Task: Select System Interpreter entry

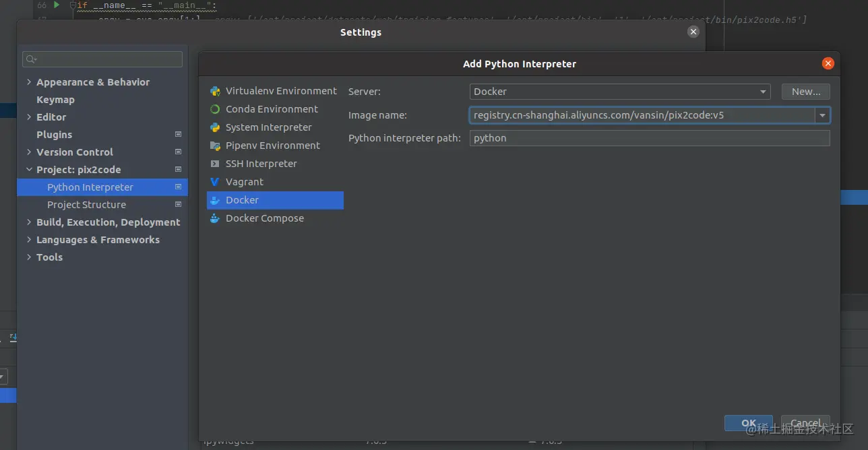Action: coord(275,127)
